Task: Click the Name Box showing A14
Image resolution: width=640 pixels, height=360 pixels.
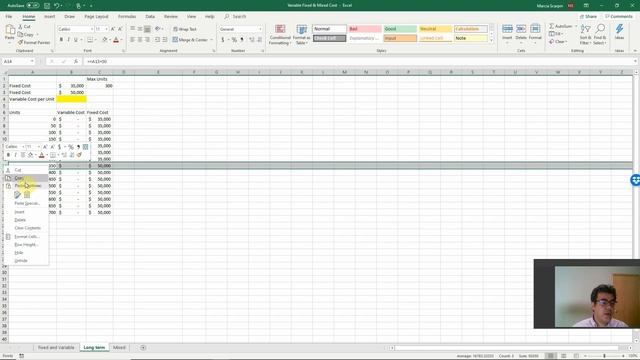Action: [18, 61]
